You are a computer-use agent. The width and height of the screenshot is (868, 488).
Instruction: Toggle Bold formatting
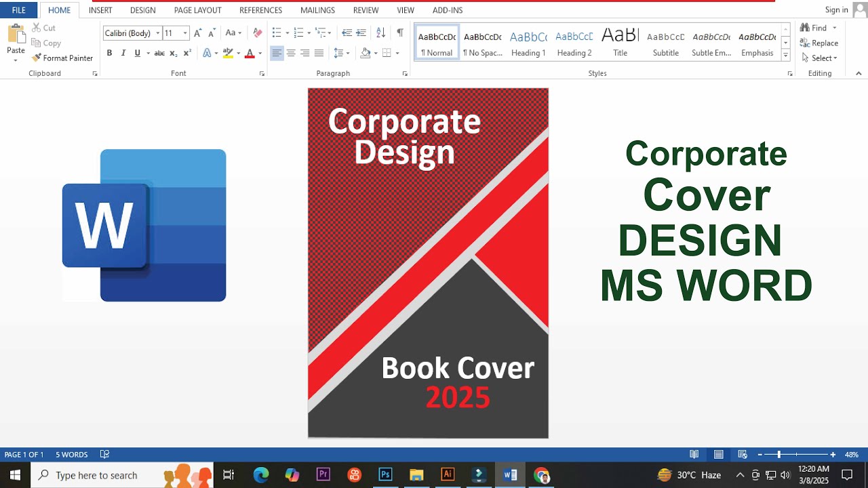click(109, 53)
